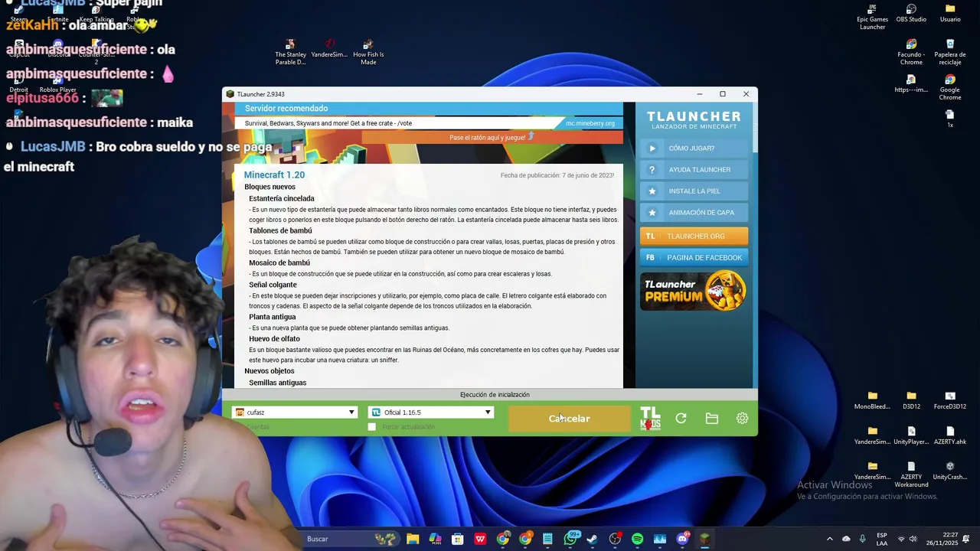
Task: Switch ESP LAA keyboard language indicator
Action: (882, 539)
